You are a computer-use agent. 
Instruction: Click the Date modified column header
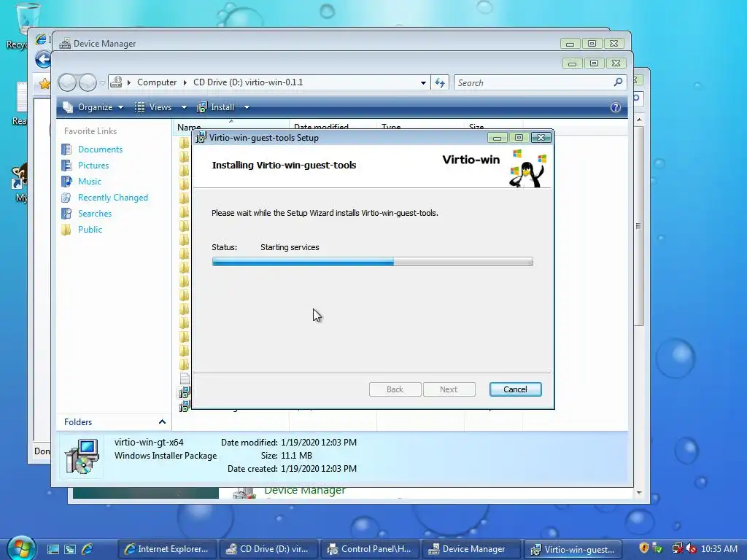[321, 127]
